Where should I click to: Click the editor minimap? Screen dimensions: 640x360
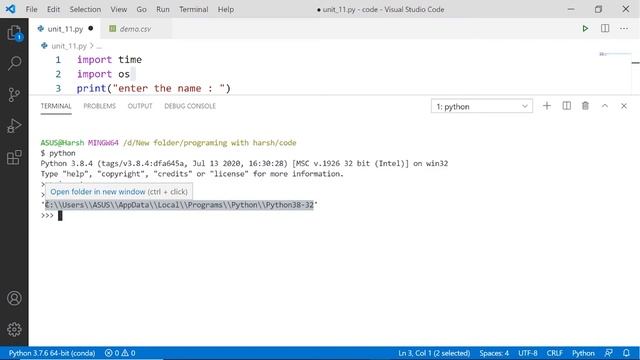tap(615, 54)
